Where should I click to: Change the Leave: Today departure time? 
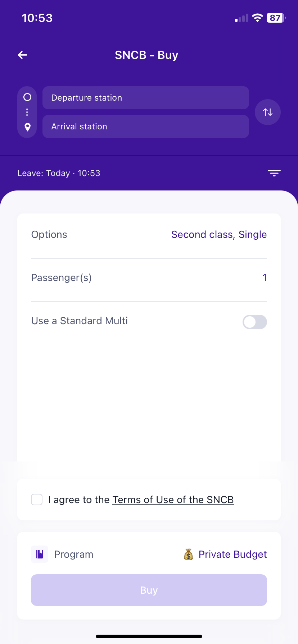59,173
